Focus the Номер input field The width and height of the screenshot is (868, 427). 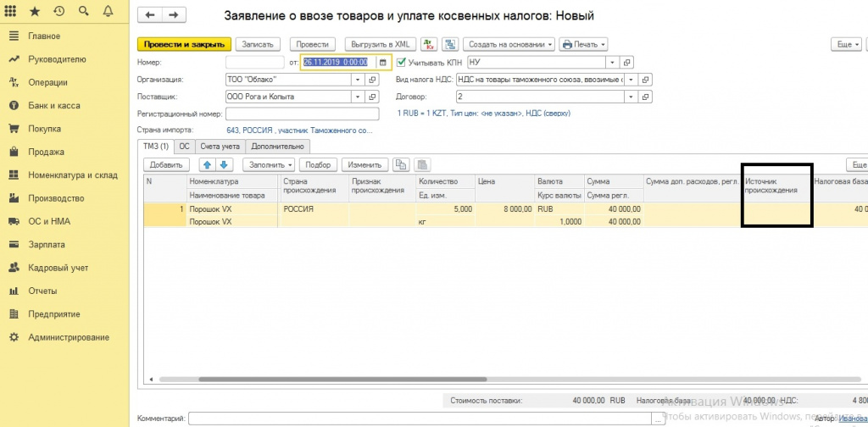coord(254,62)
